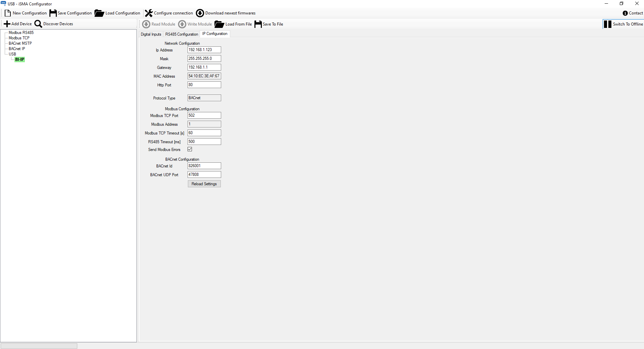Viewport: 644px width, 349px height.
Task: Open the RS485 Configuration tab
Action: (x=182, y=34)
